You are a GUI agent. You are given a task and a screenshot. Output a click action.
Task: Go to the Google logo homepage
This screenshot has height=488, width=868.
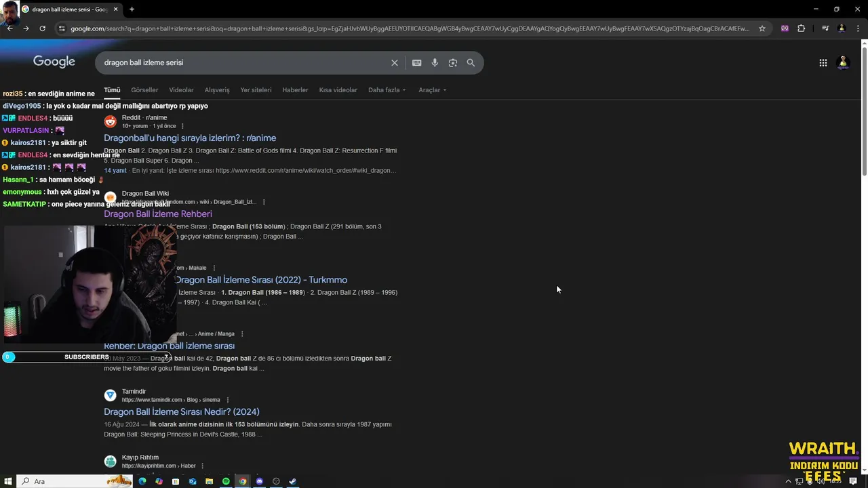click(54, 62)
